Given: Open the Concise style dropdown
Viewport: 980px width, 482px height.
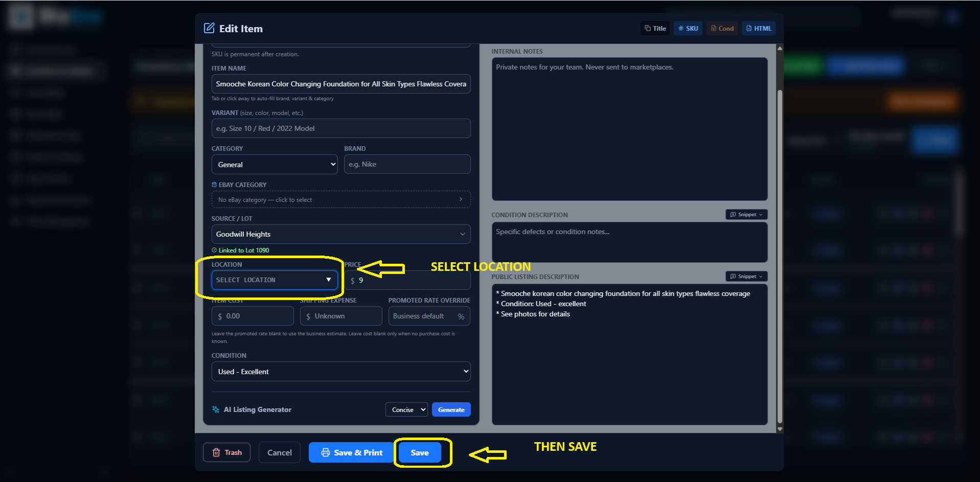Looking at the screenshot, I should 406,409.
